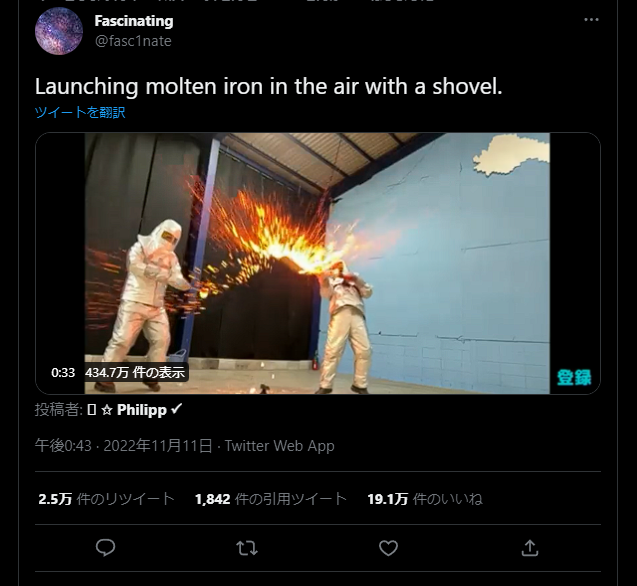
Task: Click the @fasc1nate handle
Action: [x=133, y=41]
